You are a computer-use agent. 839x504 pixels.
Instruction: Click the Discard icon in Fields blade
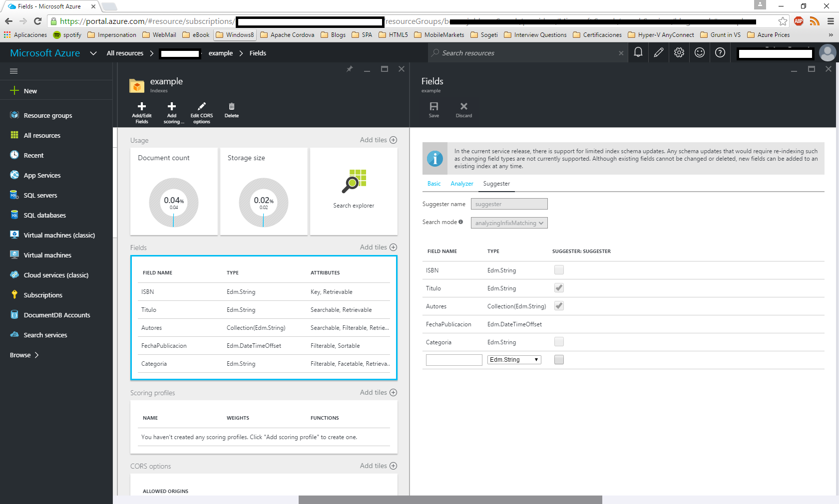(x=463, y=109)
